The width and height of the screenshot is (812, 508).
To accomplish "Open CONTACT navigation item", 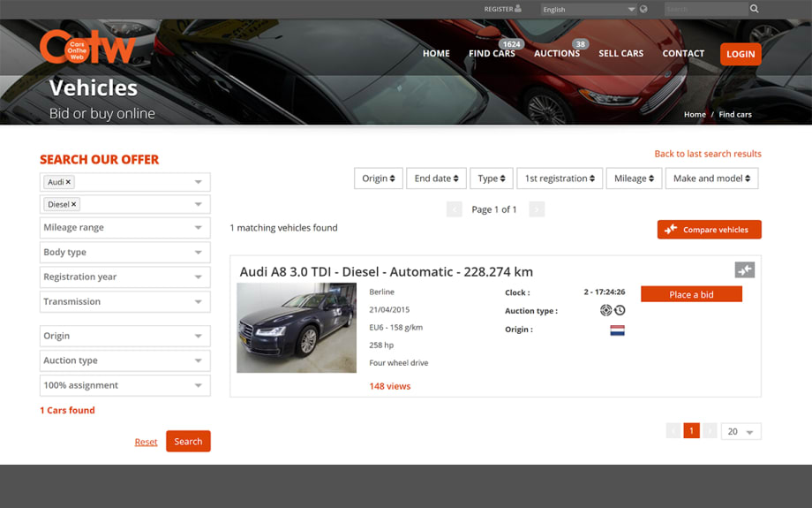I will 683,53.
